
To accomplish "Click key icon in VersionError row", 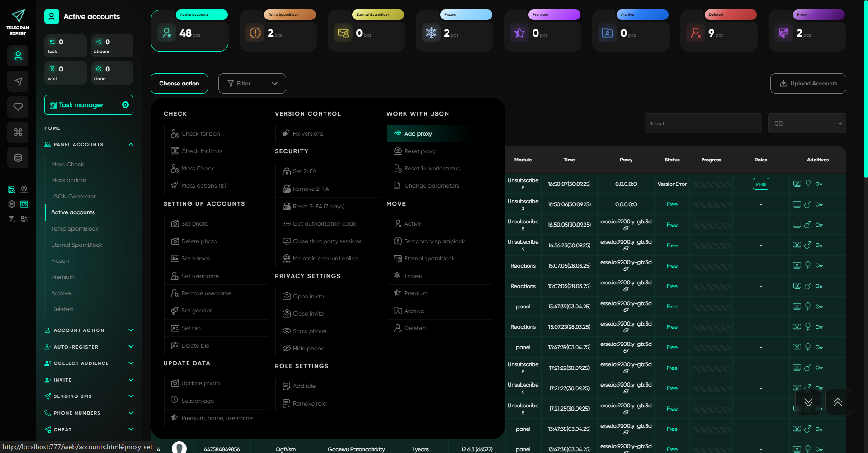I will pyautogui.click(x=819, y=184).
